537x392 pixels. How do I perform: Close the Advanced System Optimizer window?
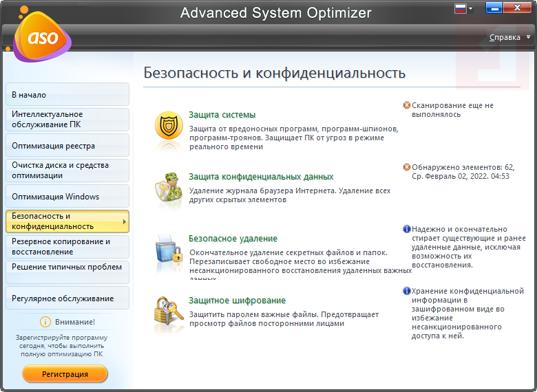pos(518,8)
